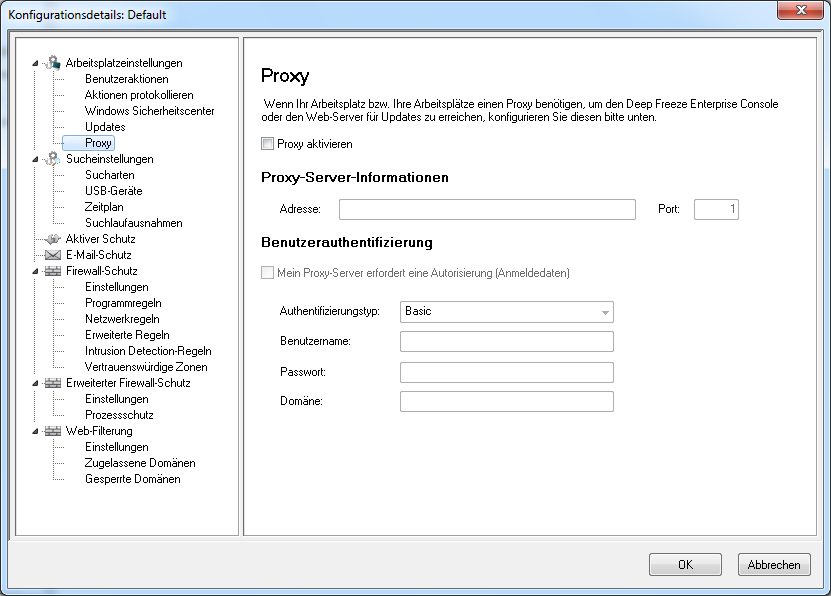Click the Web-Filterung wall icon
The height and width of the screenshot is (596, 831).
(x=52, y=431)
